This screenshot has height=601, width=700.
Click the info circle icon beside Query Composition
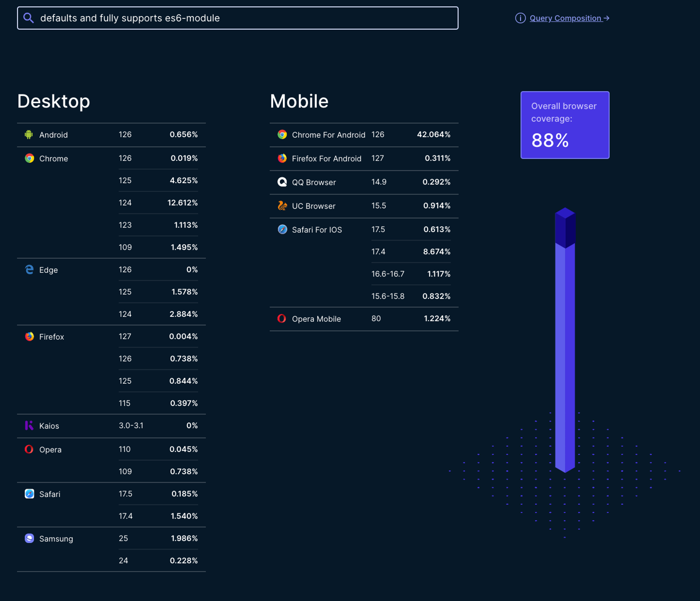[x=520, y=18]
